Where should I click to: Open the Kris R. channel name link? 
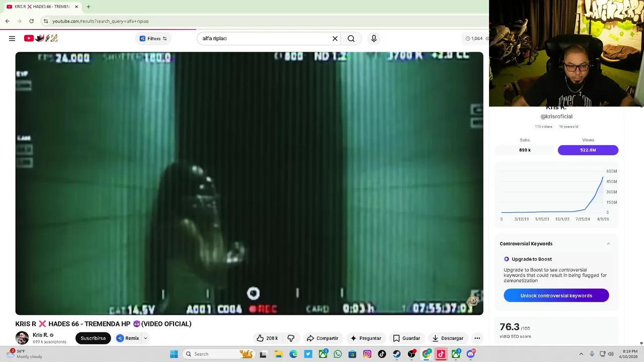tap(40, 335)
